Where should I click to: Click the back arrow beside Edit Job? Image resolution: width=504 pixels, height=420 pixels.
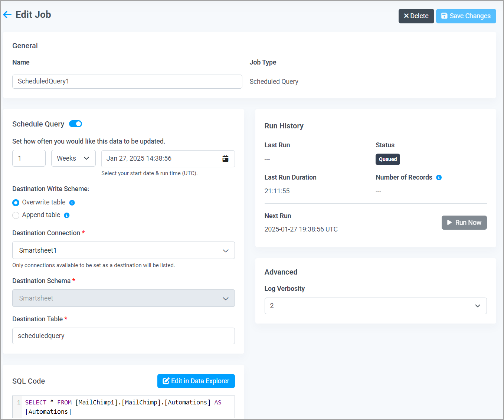(x=7, y=14)
